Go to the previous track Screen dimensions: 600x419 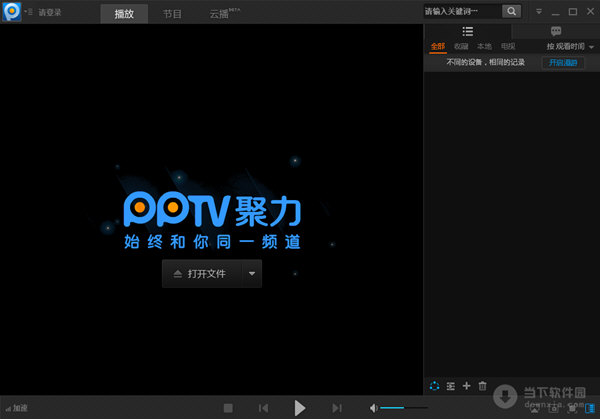(263, 408)
